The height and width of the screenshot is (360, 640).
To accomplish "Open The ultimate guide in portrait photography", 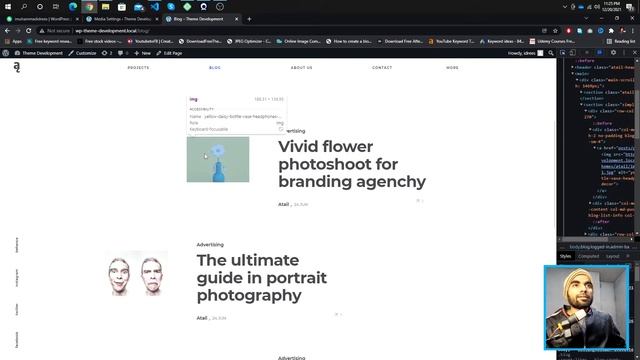I will (x=262, y=278).
